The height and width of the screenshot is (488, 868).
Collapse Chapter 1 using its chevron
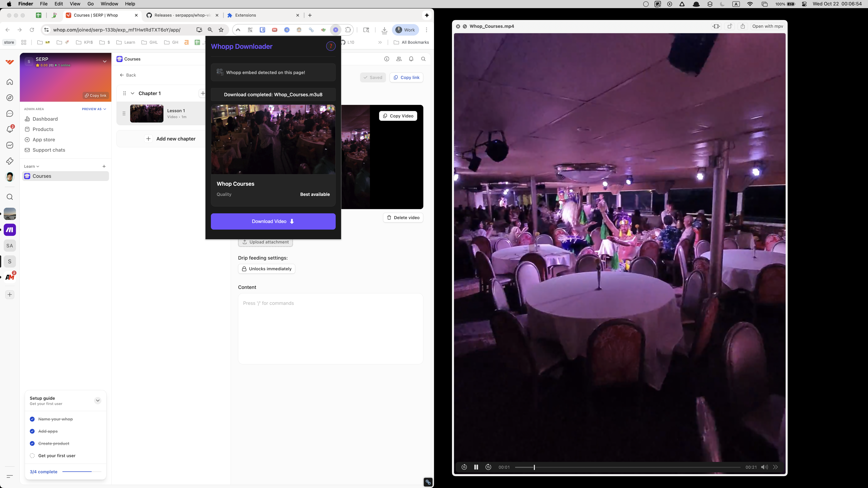pos(132,93)
